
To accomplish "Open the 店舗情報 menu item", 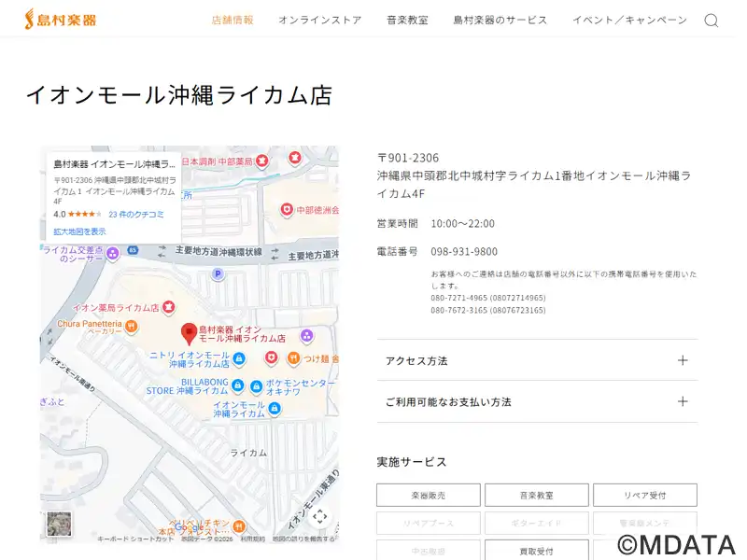I will pos(233,20).
